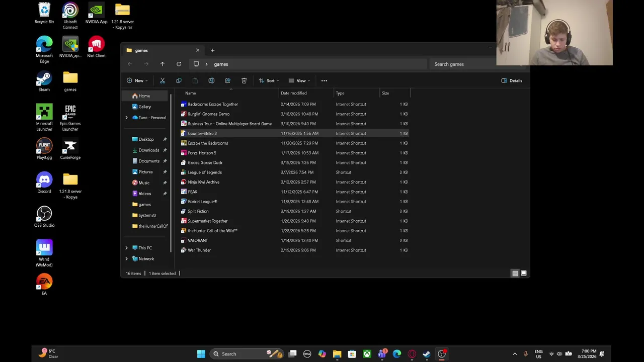Open the Epic Games Launcher icon

(x=70, y=118)
